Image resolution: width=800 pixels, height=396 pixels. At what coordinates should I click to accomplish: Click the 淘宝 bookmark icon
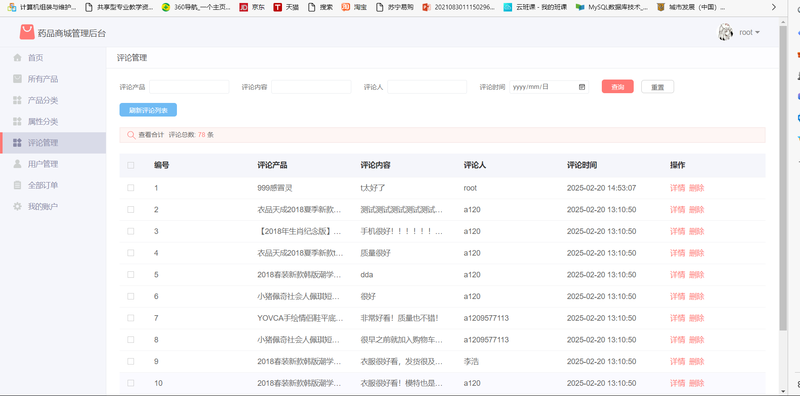[345, 7]
